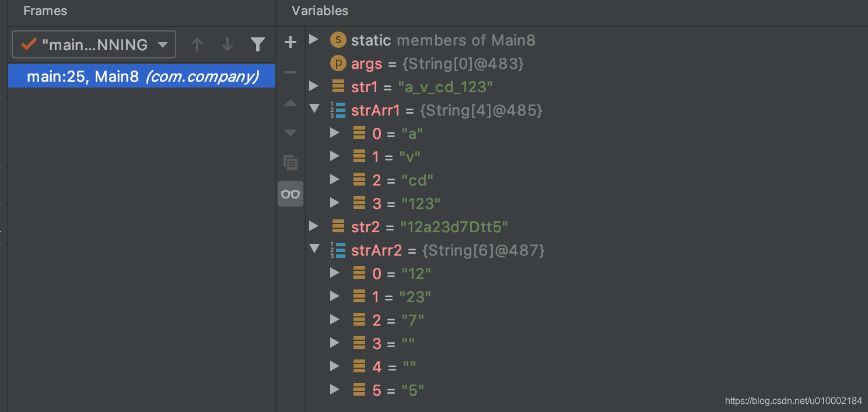
Task: Select the Frames panel header
Action: (45, 11)
